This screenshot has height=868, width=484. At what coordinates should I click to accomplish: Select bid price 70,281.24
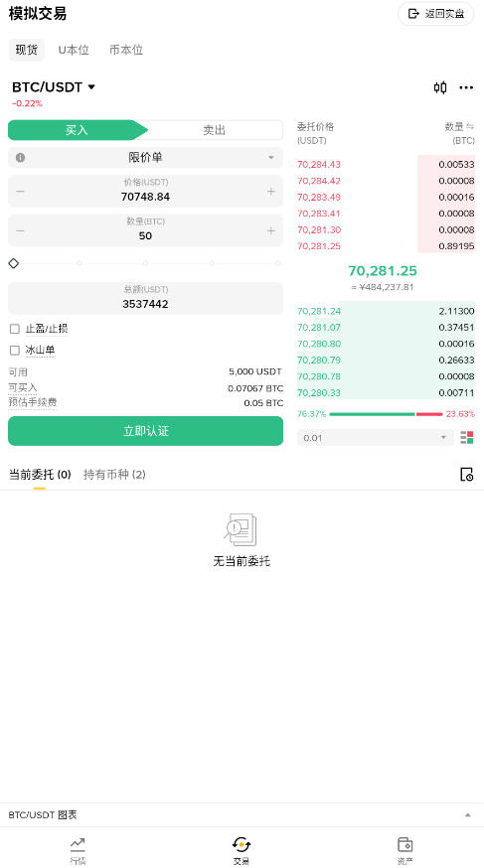319,311
